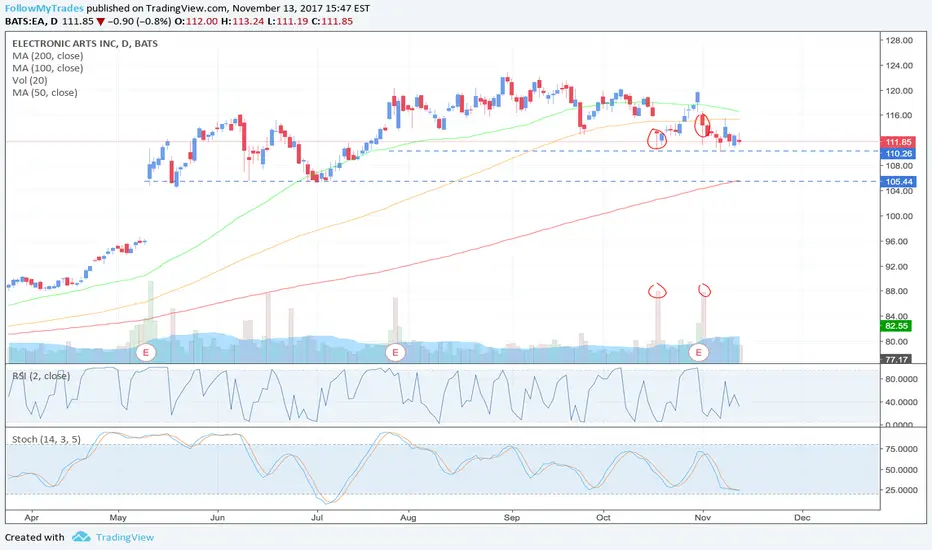Click the 116.00 price axis label
The width and height of the screenshot is (932, 550).
(899, 115)
